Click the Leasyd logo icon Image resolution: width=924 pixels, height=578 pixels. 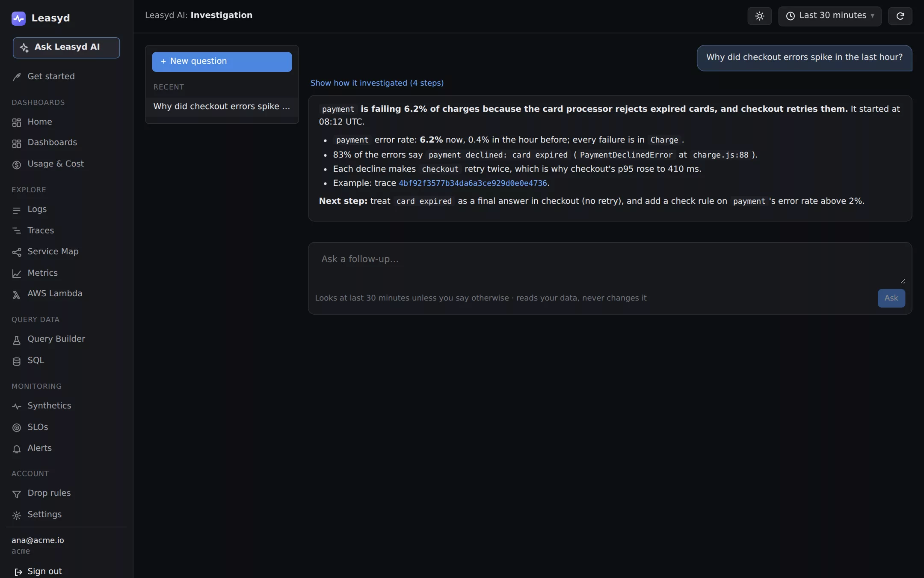18,18
